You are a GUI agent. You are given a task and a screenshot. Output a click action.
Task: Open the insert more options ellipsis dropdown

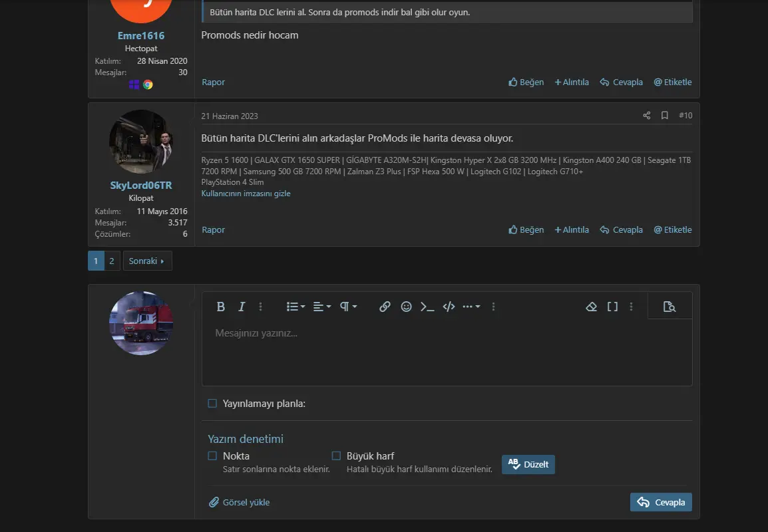pos(471,307)
